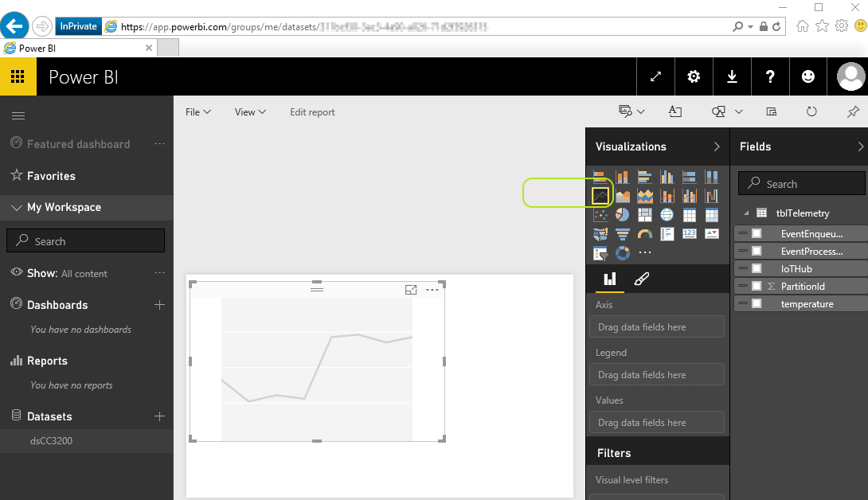The height and width of the screenshot is (500, 868).
Task: Open the user profile avatar
Action: coord(850,76)
